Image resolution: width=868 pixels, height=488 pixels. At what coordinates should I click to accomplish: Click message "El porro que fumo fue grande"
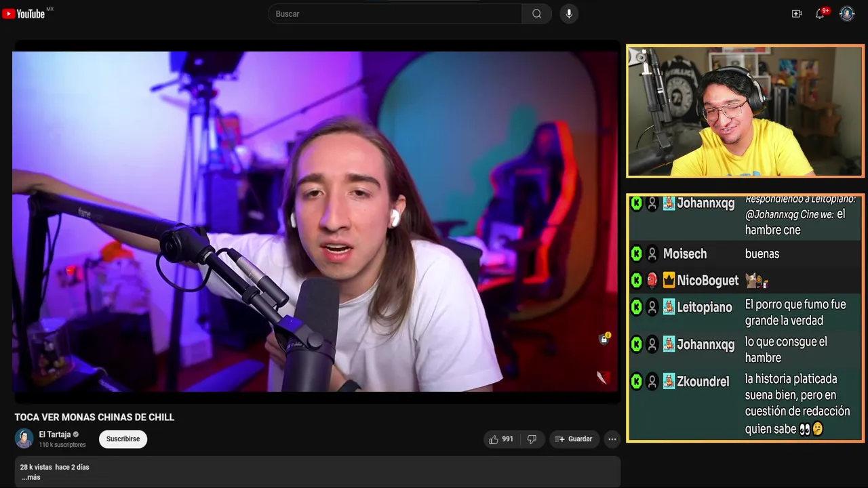795,312
